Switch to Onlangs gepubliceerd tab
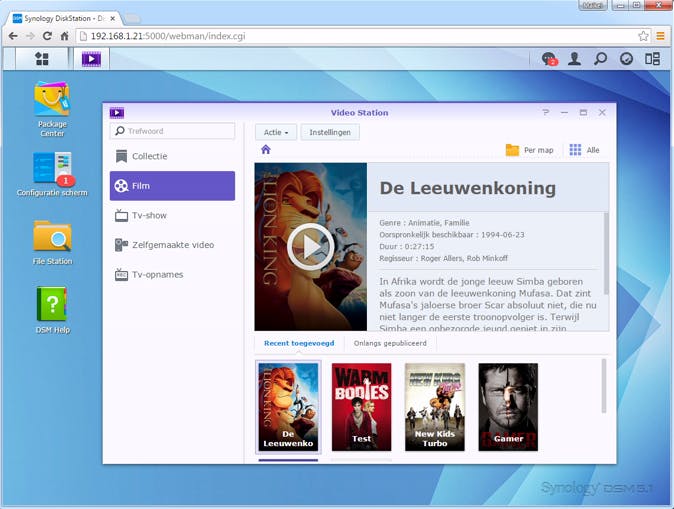This screenshot has width=674, height=509. [390, 343]
